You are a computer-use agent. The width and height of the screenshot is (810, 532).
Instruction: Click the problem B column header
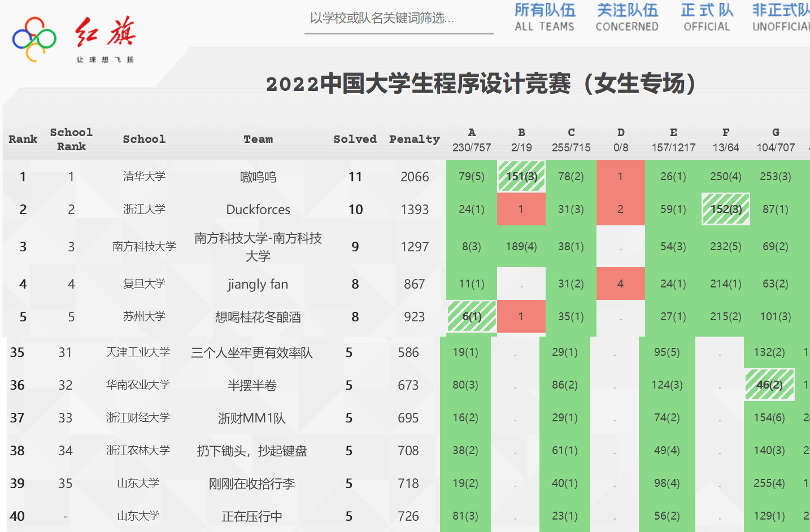521,139
